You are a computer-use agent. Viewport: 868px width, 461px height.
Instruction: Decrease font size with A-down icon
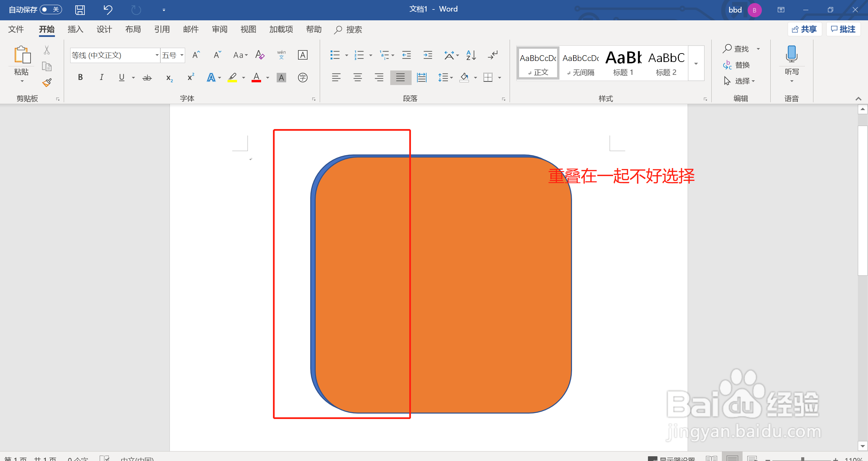tap(217, 55)
